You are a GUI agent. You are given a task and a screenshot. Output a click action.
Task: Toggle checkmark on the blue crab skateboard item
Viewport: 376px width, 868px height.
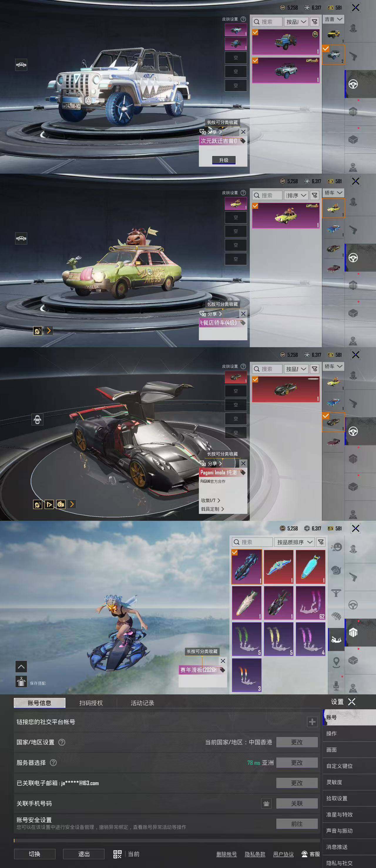(x=235, y=552)
